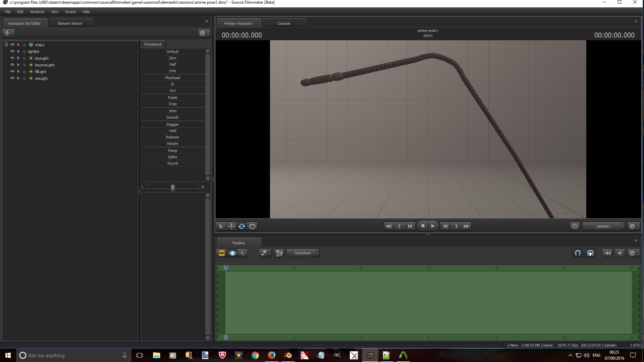644x362 pixels.
Task: Toggle visibility of the whip1 model
Action: point(12,45)
